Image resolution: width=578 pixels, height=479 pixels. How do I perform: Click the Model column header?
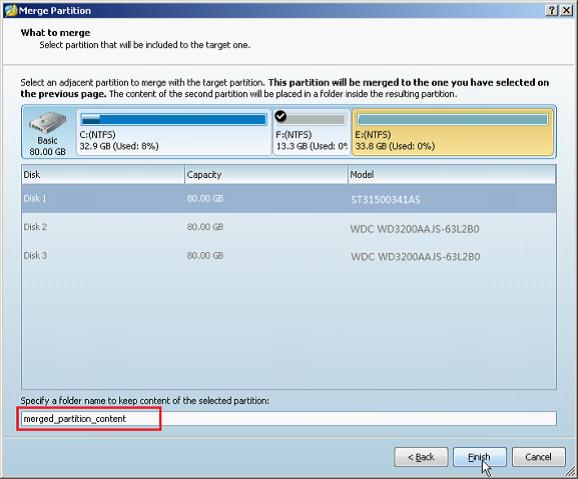(452, 174)
